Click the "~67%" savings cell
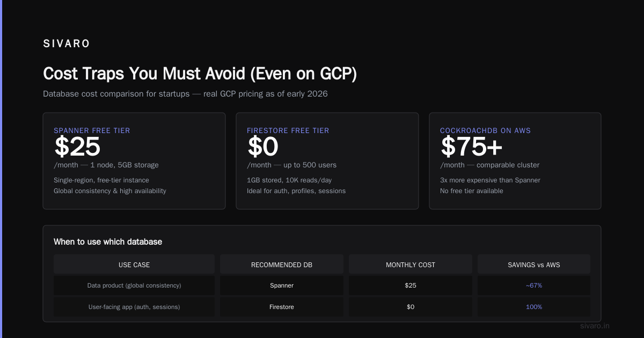The height and width of the screenshot is (338, 644). [x=534, y=285]
